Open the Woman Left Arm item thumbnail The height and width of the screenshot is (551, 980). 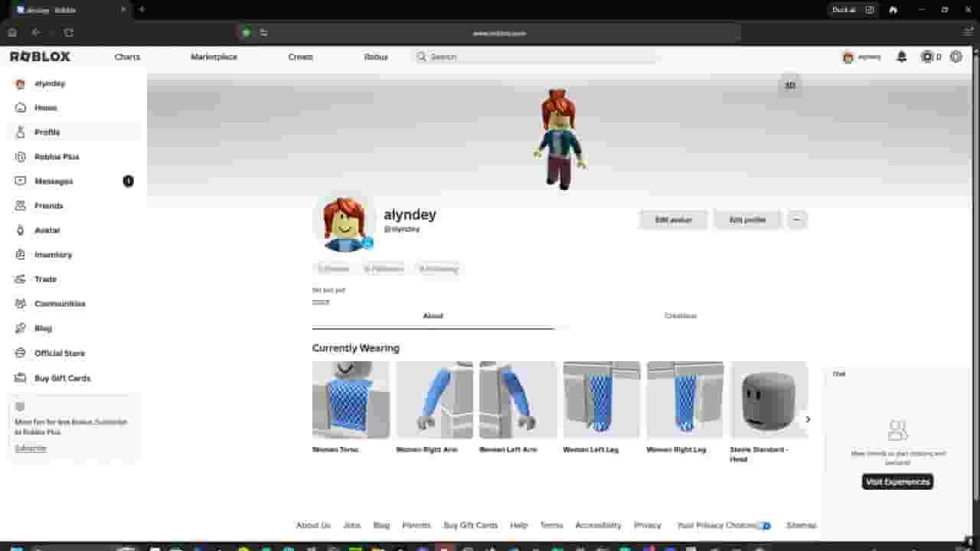pos(518,399)
